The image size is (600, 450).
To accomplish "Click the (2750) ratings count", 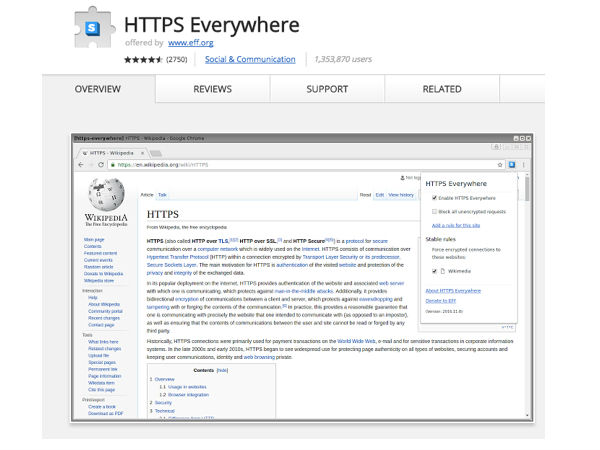I will click(x=177, y=59).
